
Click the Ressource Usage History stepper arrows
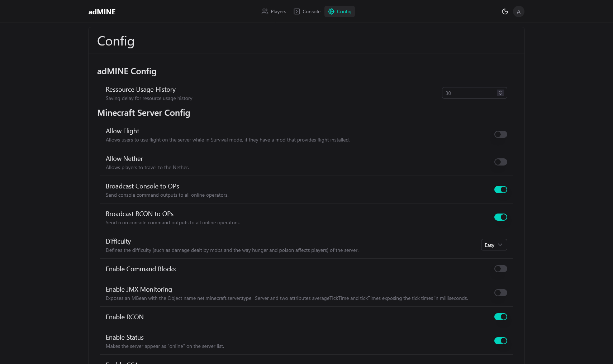pos(500,93)
